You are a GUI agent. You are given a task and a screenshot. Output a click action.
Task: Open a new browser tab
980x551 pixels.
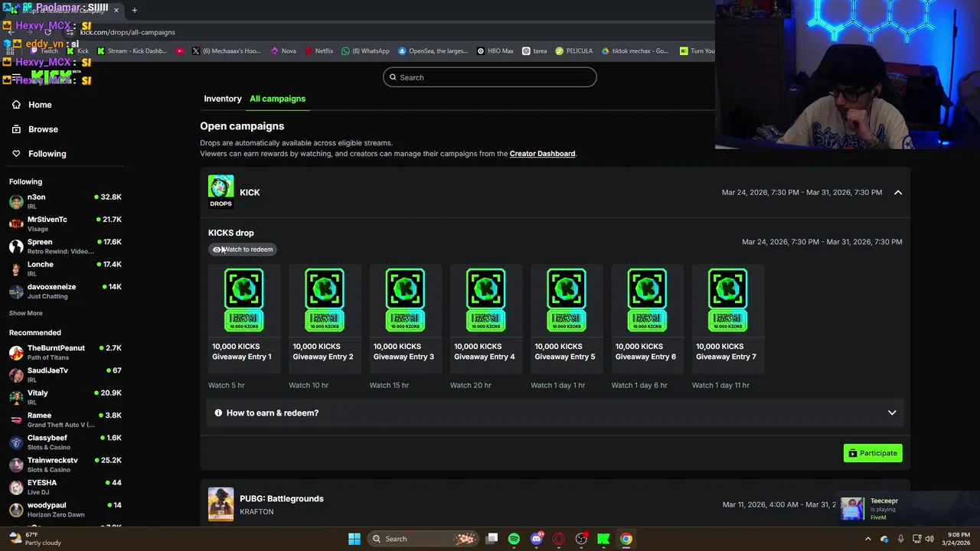pos(134,10)
